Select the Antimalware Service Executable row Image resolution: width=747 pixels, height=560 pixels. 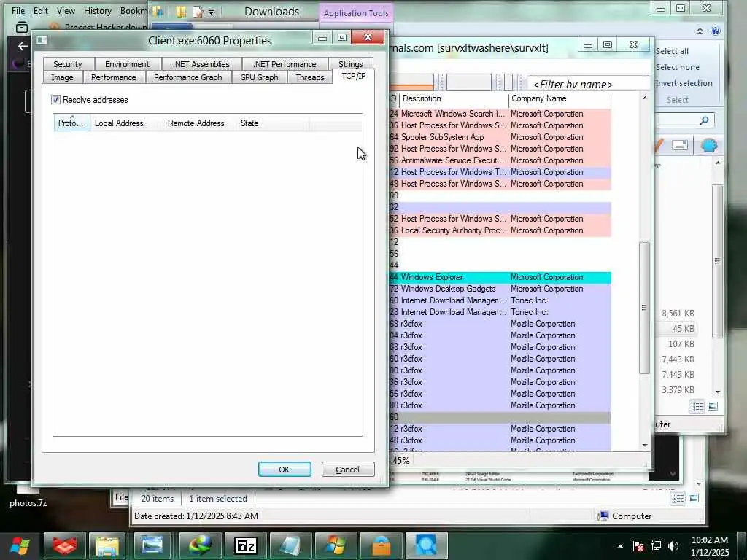500,160
